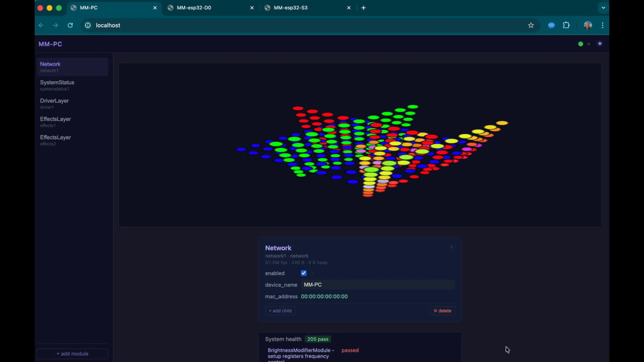Toggle the light/dark theme sun icon
The image size is (644, 362).
point(600,44)
